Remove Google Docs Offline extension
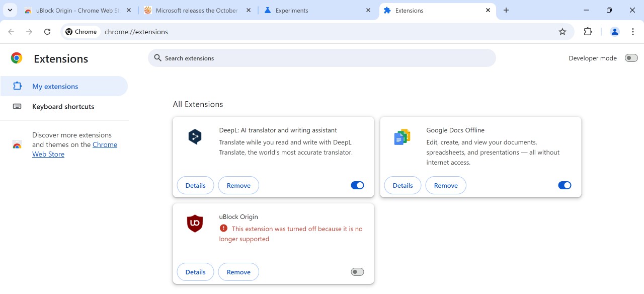 click(x=446, y=185)
